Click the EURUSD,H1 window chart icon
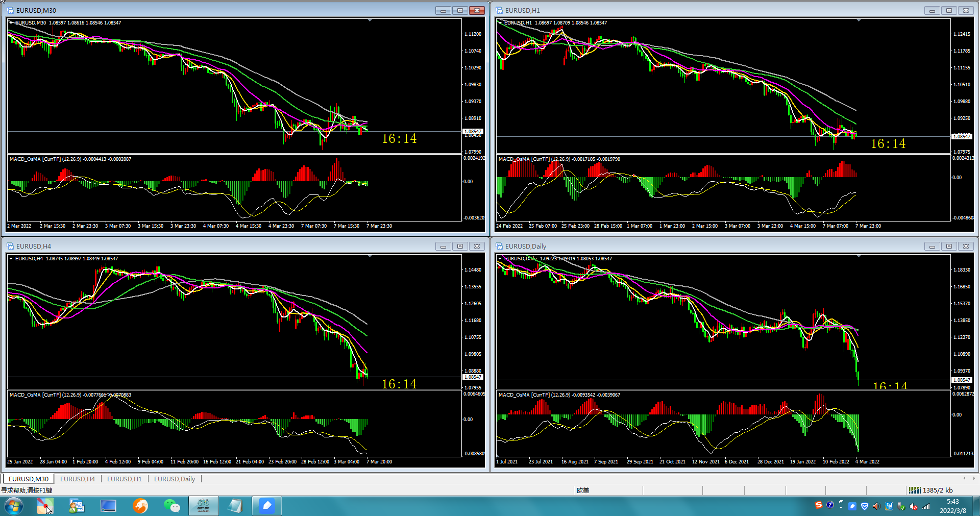Screen dimensions: 980x516 click(499, 10)
